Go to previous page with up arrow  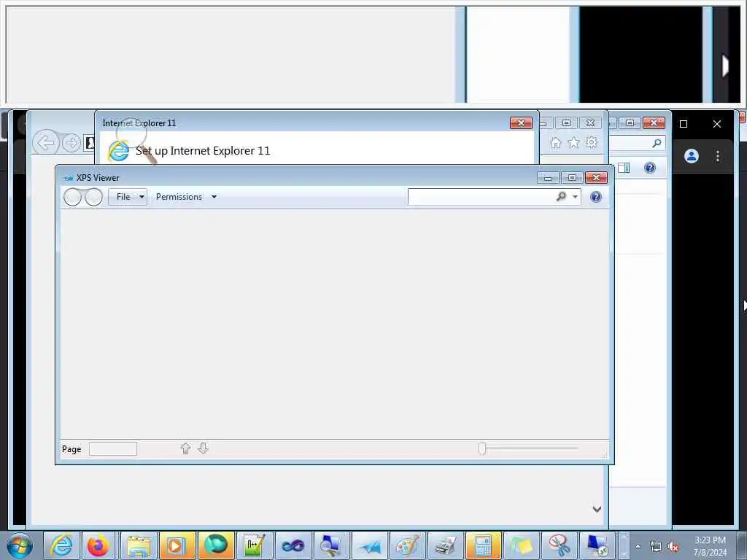186,448
